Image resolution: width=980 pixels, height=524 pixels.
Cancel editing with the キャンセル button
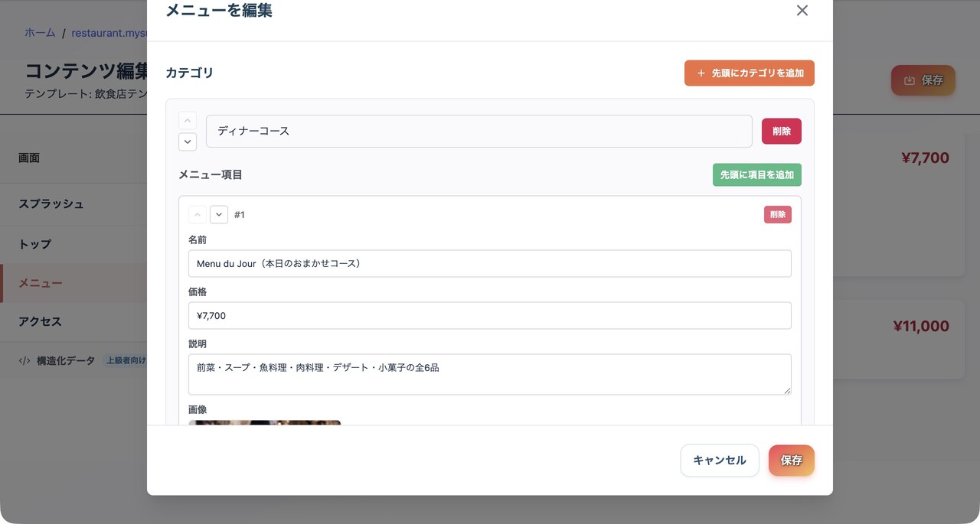click(719, 460)
